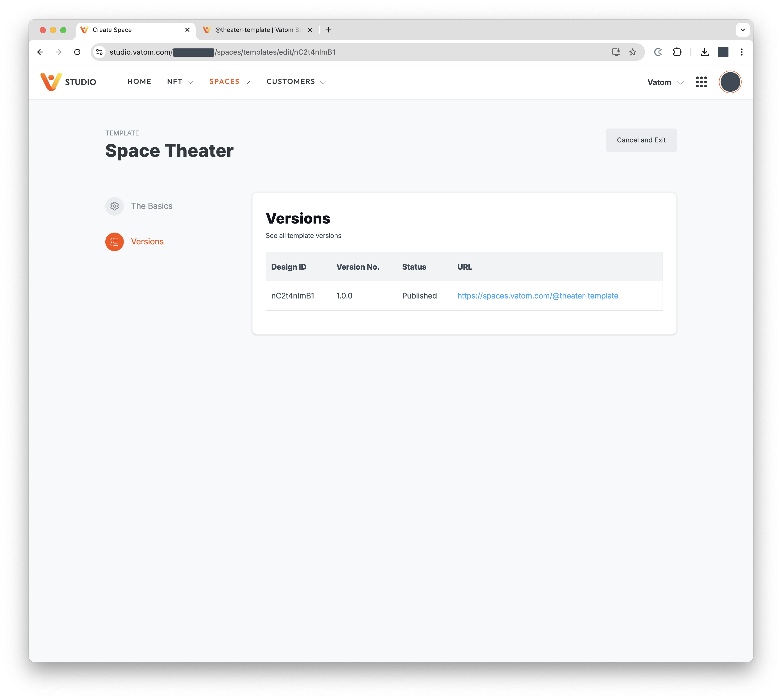Click the Space Theater title
The height and width of the screenshot is (700, 782).
point(169,150)
